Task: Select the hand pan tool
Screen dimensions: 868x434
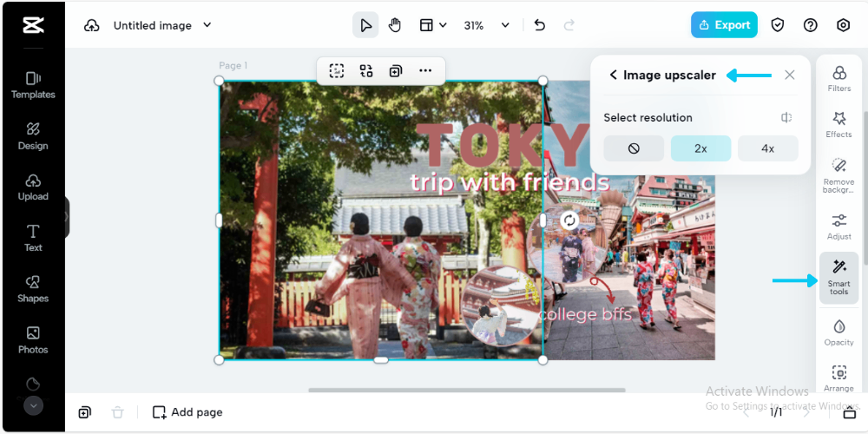Action: (395, 25)
